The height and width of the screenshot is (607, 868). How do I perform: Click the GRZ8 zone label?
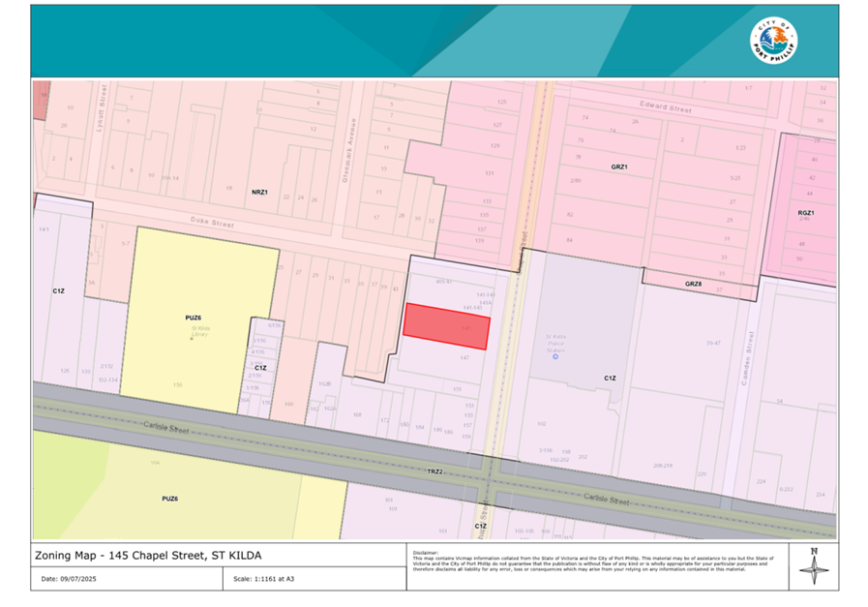pos(693,284)
